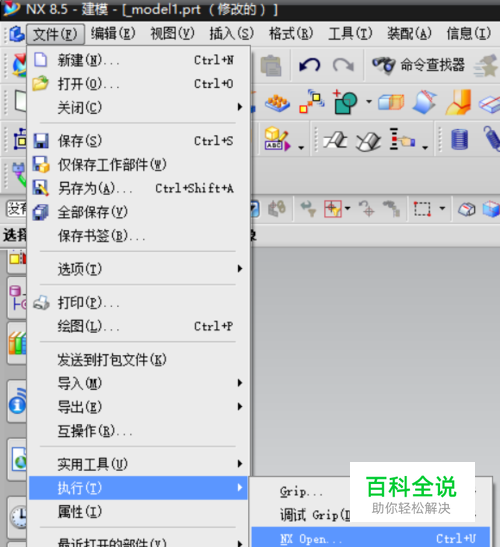The height and width of the screenshot is (547, 500).
Task: Click the ABC text annotation icon
Action: click(x=277, y=139)
